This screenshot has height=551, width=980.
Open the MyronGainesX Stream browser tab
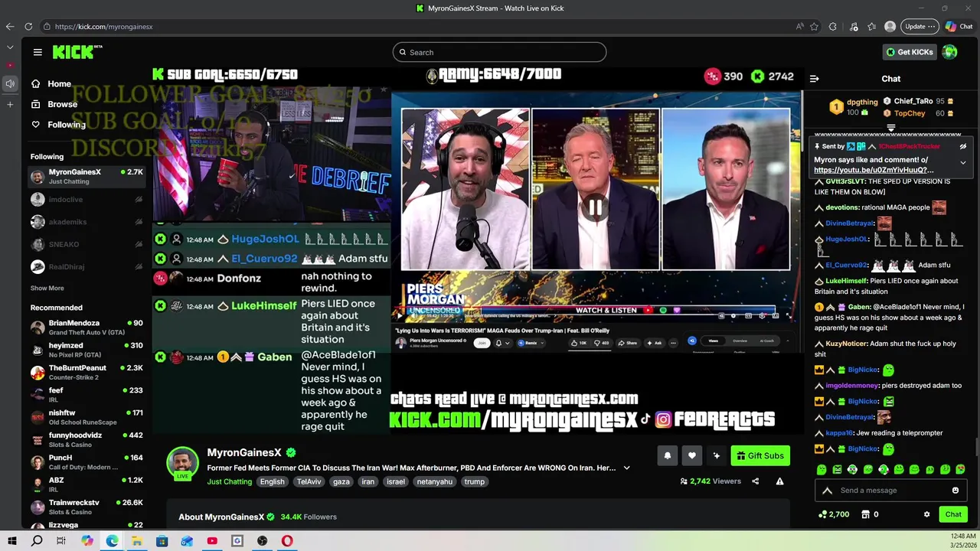click(x=490, y=8)
